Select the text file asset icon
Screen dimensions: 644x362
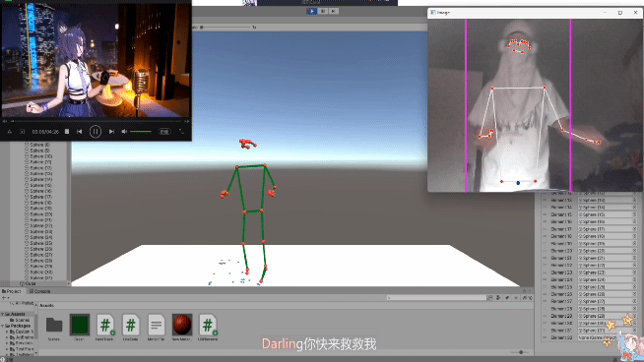(156, 325)
